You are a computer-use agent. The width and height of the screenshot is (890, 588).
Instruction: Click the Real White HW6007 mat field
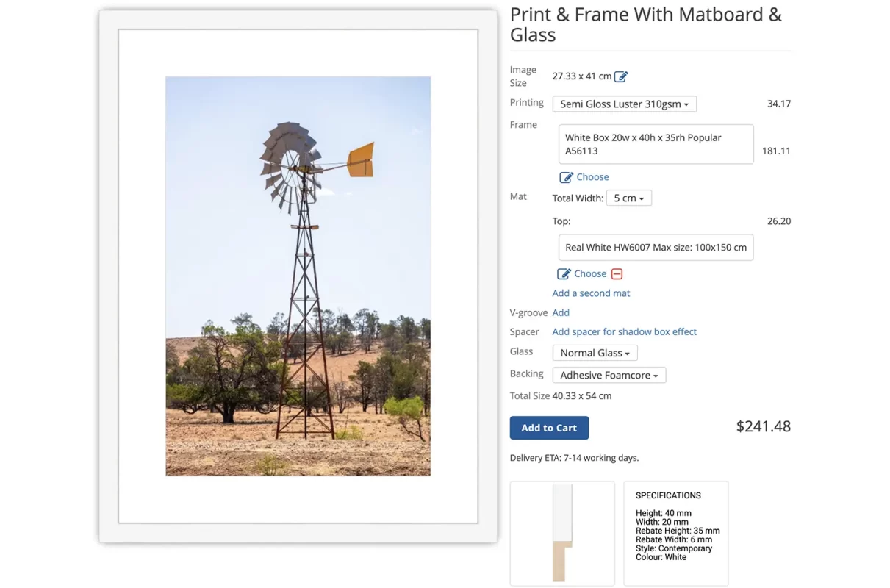coord(656,248)
